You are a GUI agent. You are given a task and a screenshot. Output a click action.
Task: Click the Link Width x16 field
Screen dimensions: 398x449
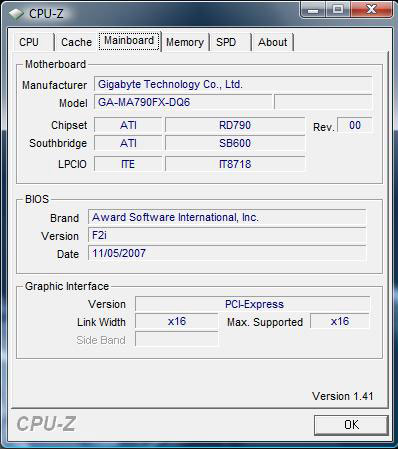(177, 321)
